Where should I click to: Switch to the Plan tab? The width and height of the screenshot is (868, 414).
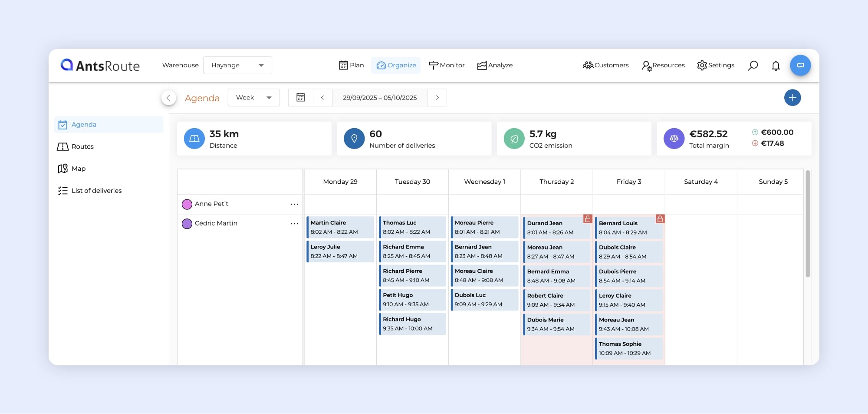(x=351, y=66)
